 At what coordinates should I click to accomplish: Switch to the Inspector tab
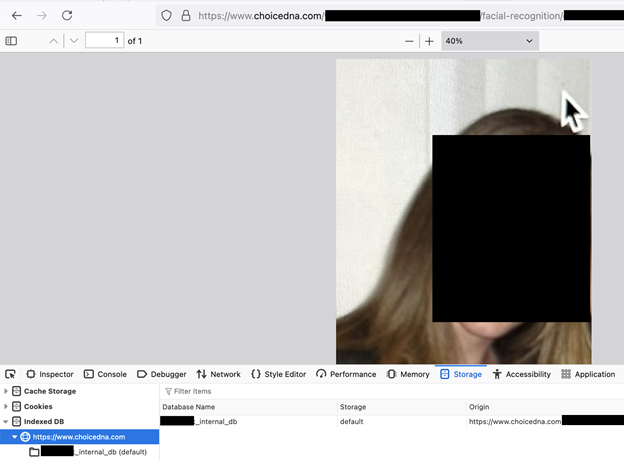(x=50, y=374)
